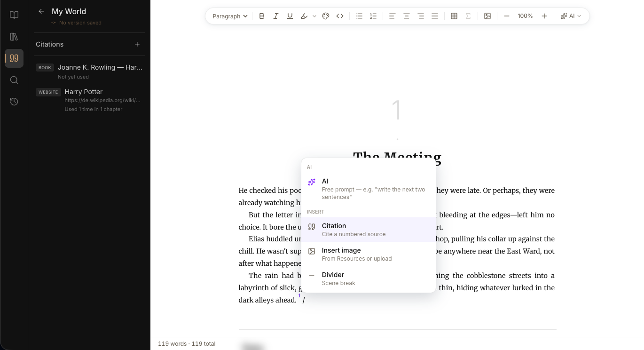Open the book/manuscript sidebar icon
This screenshot has width=644, height=350.
pyautogui.click(x=14, y=15)
